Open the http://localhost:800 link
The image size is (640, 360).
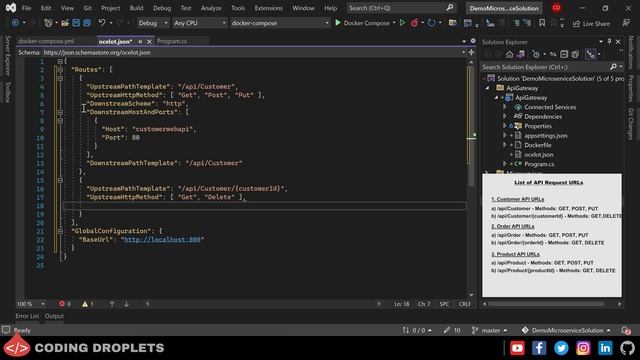162,240
